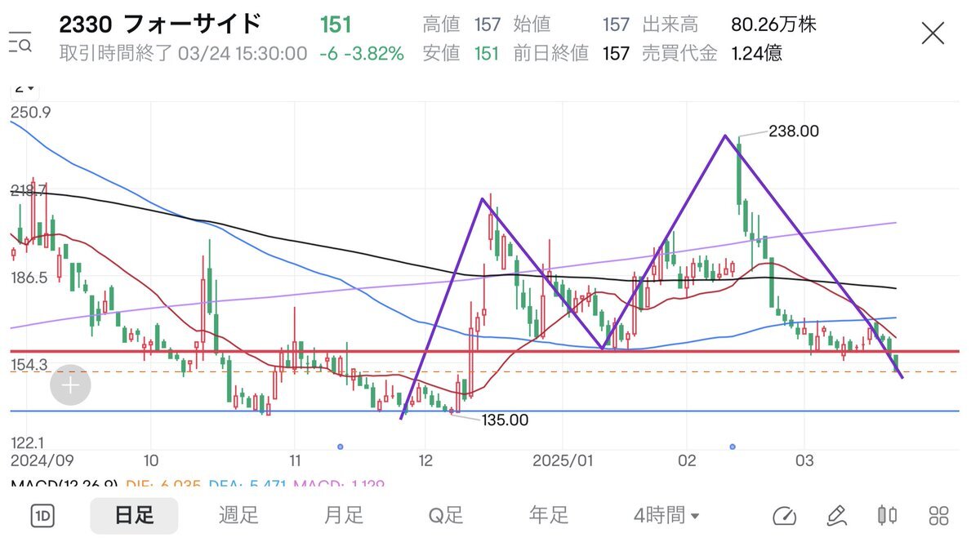This screenshot has height=551, width=980.
Task: Tap the 154.3 price axis label
Action: 30,365
